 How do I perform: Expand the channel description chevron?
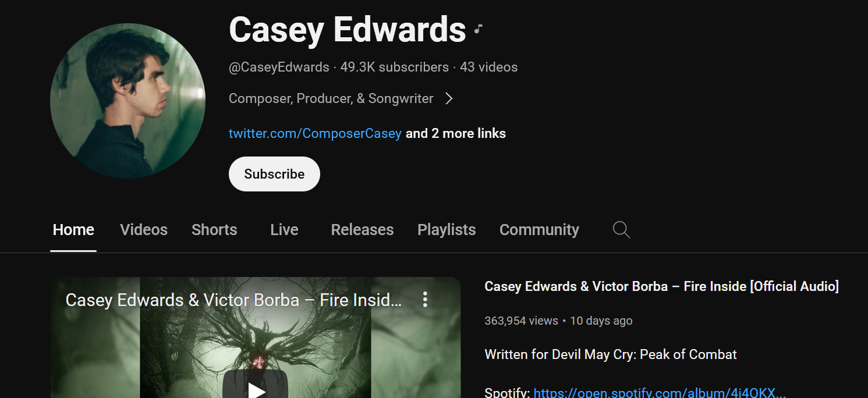[x=449, y=99]
